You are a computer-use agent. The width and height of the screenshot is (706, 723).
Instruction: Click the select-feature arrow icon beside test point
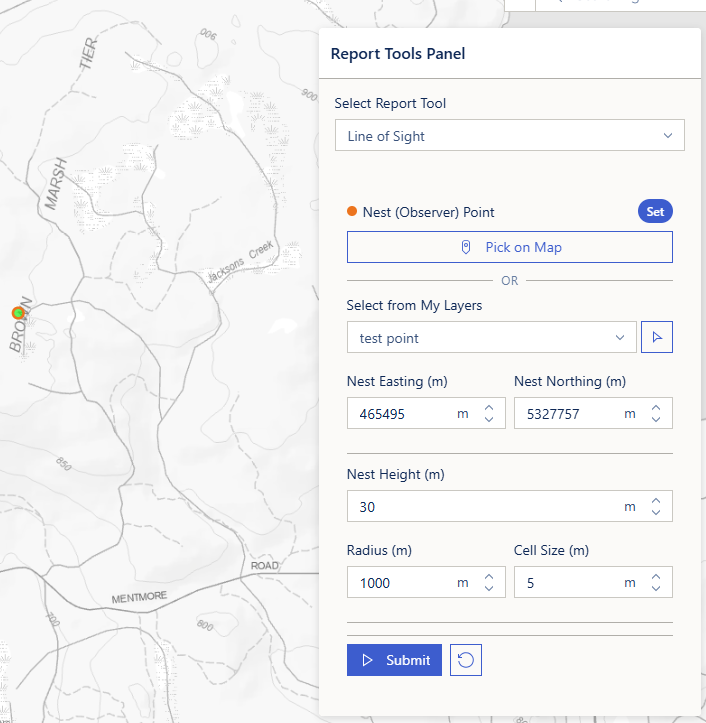(657, 337)
